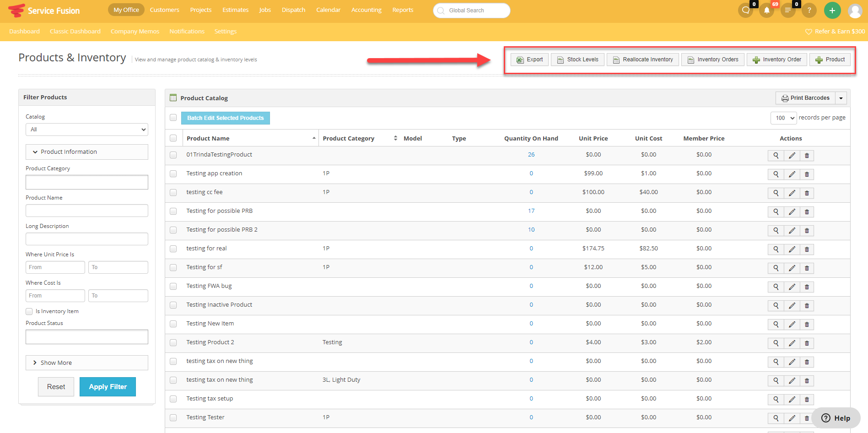The height and width of the screenshot is (433, 868).
Task: Expand the Show More filter section
Action: [x=86, y=363]
